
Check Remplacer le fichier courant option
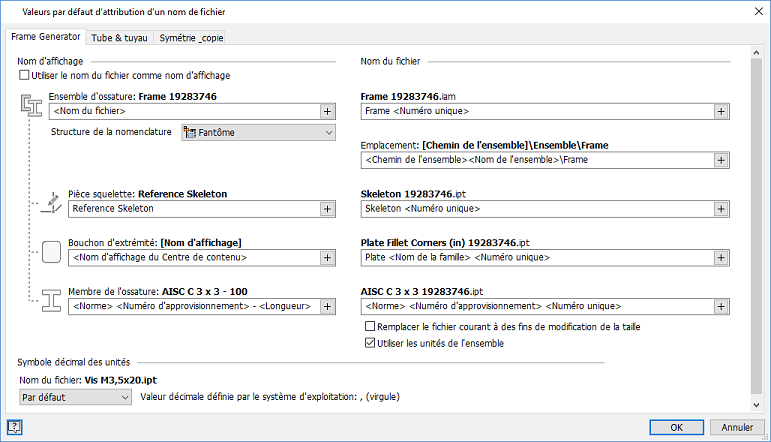[x=370, y=326]
